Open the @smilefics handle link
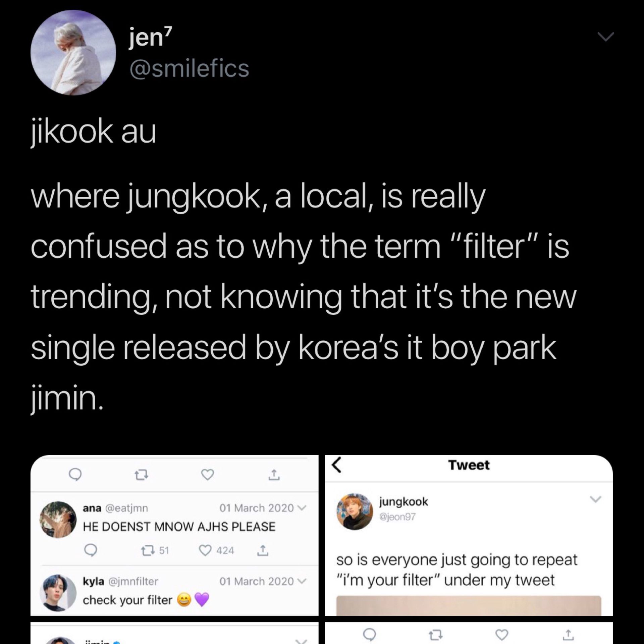644x644 pixels. [190, 68]
